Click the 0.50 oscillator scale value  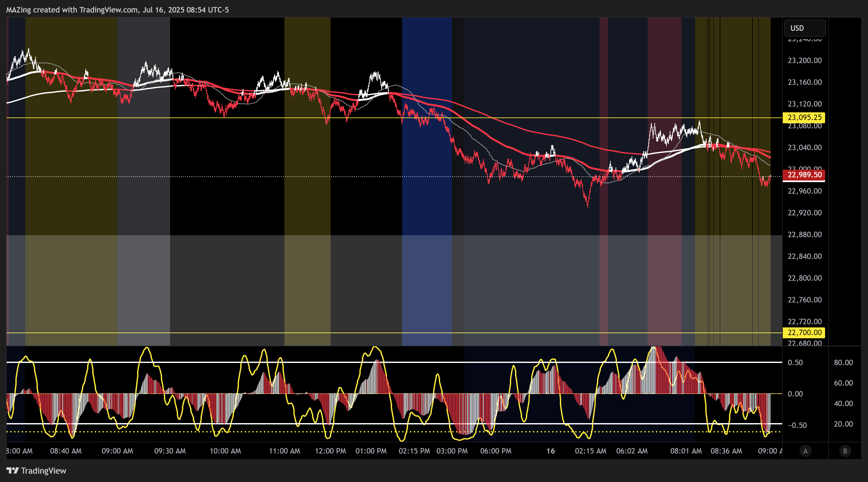[x=795, y=363]
